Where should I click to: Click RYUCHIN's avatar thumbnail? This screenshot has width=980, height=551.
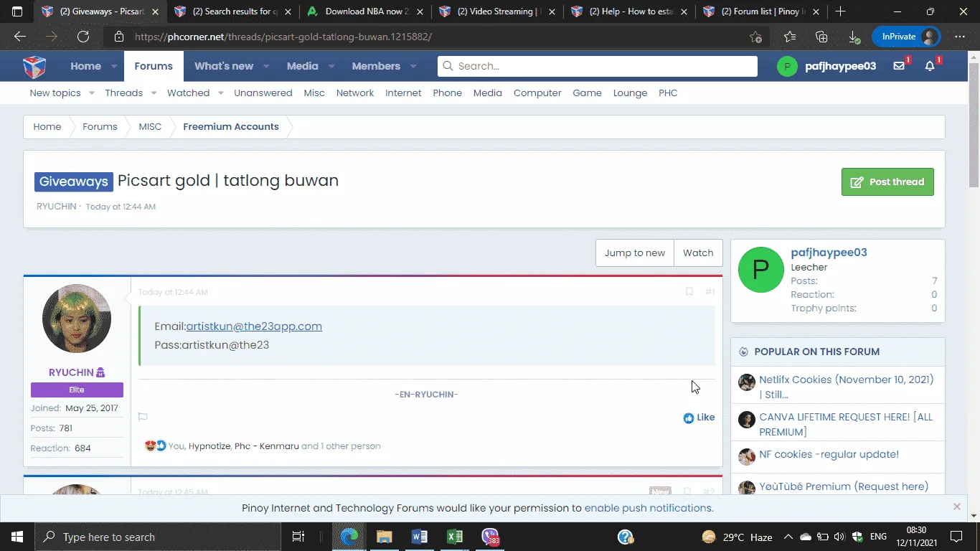[77, 319]
